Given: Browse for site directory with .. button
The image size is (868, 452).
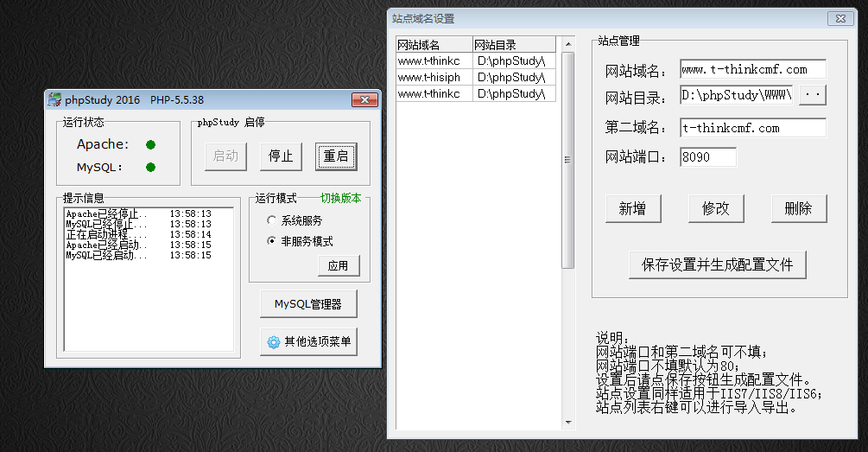Looking at the screenshot, I should point(813,95).
